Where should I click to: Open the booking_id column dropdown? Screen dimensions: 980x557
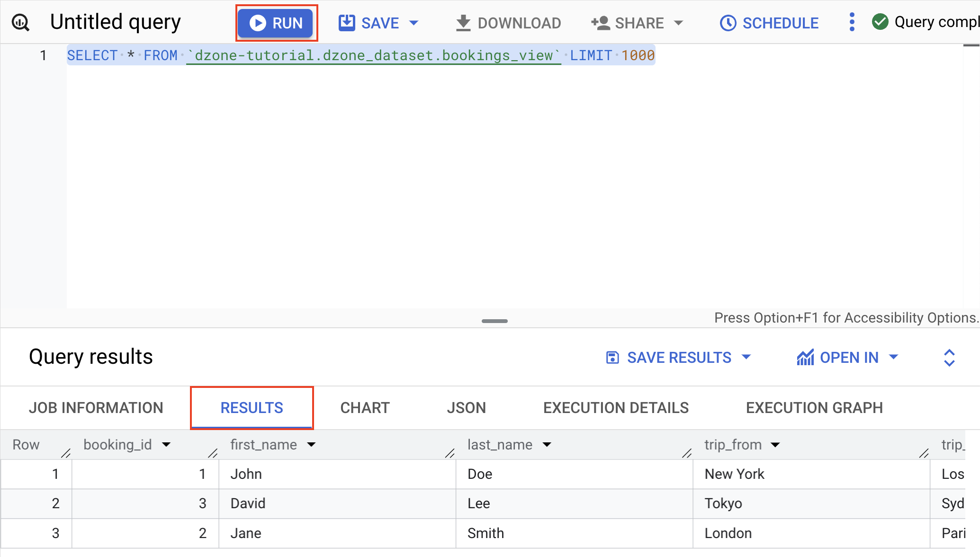[167, 444]
